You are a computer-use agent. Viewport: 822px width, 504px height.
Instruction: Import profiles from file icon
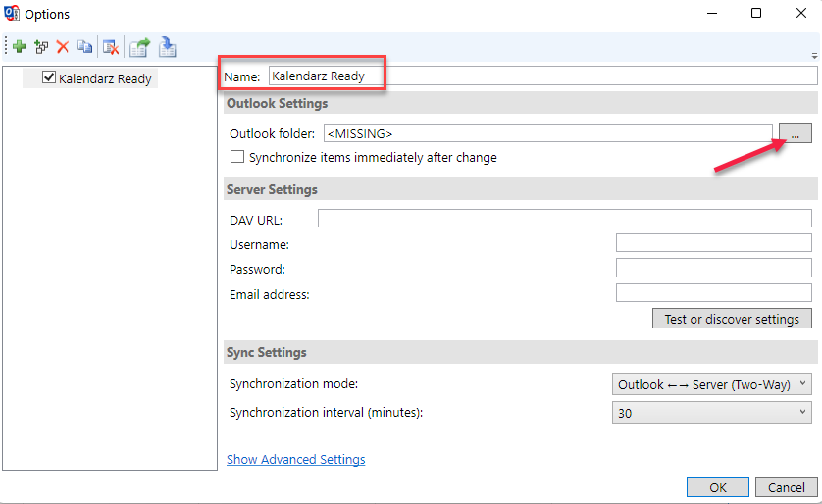tap(167, 47)
